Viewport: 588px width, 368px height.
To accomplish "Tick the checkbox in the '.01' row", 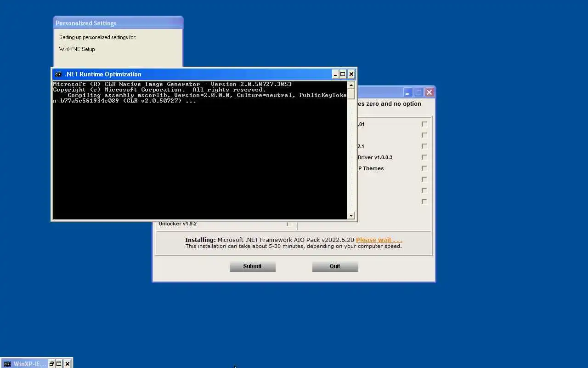I will pos(424,124).
